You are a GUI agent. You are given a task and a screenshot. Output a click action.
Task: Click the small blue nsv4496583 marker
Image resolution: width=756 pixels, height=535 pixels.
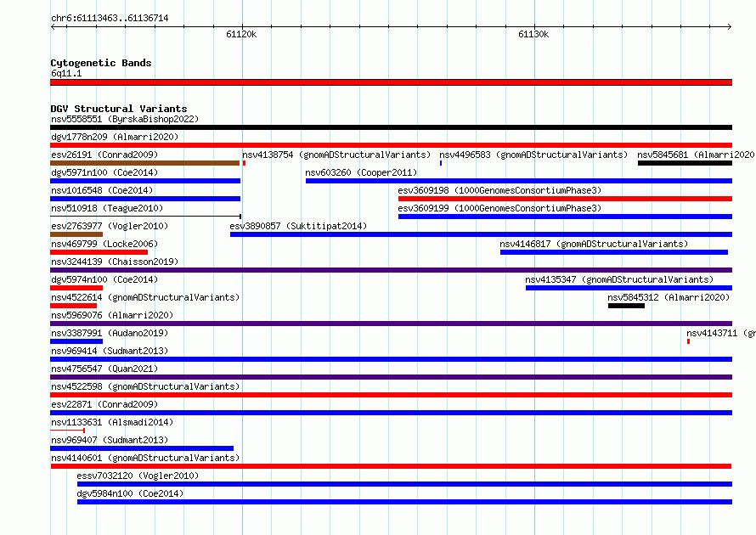point(441,163)
